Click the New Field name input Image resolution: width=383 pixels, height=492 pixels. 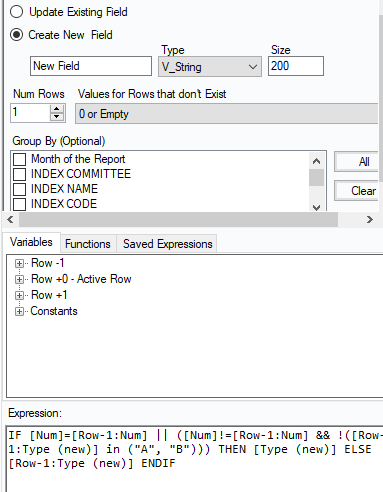91,66
